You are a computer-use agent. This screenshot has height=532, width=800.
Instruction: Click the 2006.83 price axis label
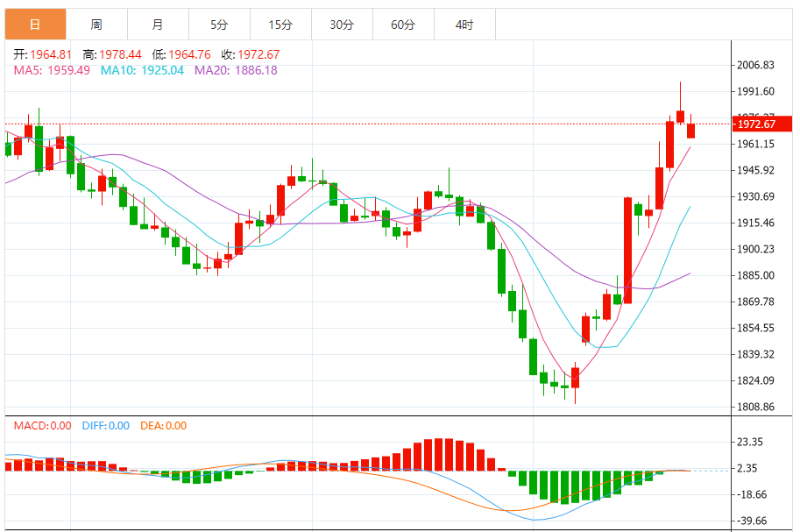coord(755,65)
